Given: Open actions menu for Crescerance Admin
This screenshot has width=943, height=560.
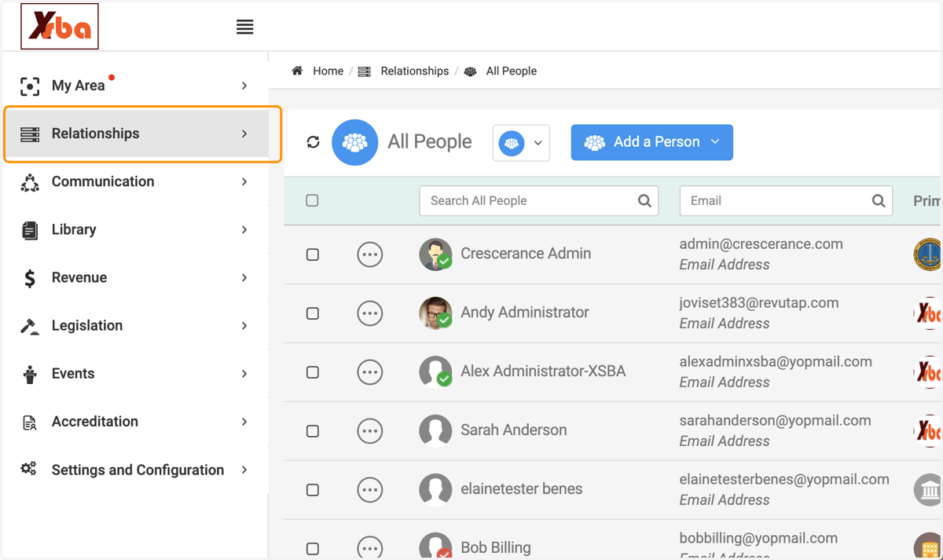Looking at the screenshot, I should 370,254.
